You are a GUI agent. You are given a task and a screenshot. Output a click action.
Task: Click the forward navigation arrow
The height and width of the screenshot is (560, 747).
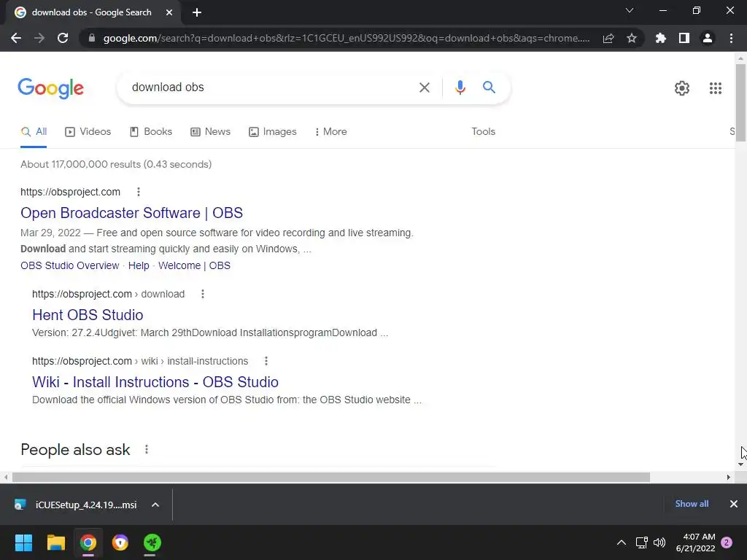coord(39,38)
